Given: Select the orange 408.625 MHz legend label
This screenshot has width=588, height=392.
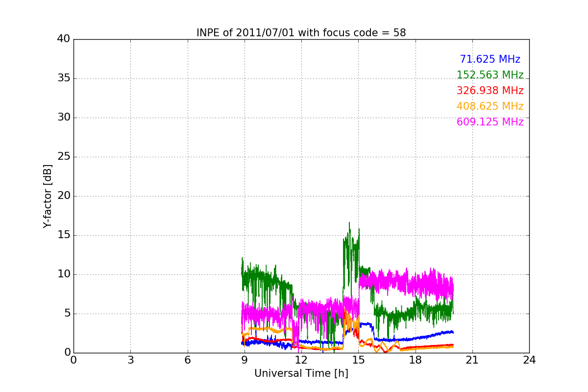Looking at the screenshot, I should [x=490, y=106].
